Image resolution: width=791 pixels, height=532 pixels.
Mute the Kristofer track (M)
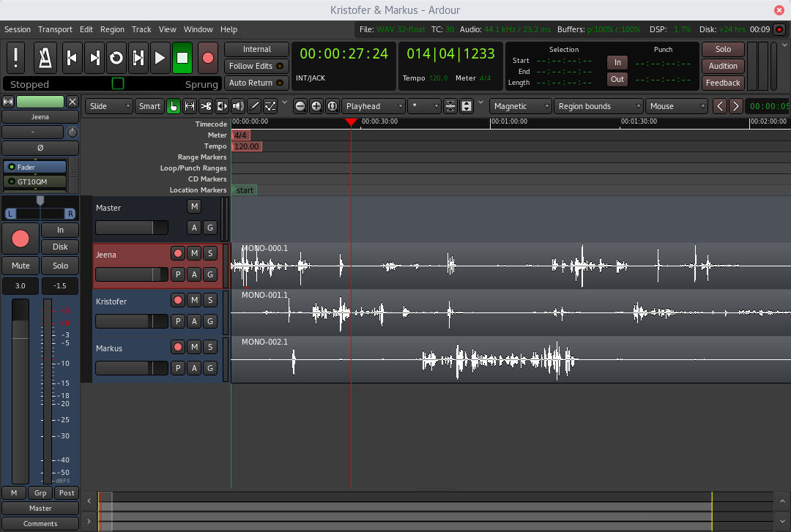pyautogui.click(x=194, y=301)
